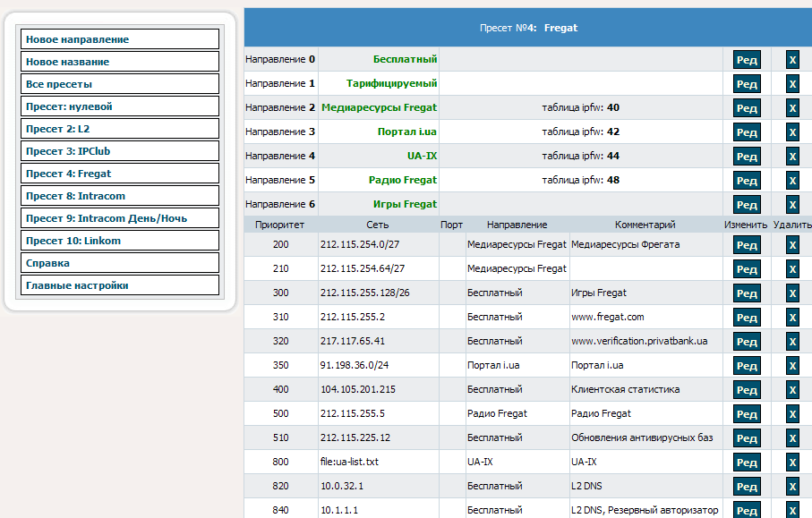Viewport: 812px width, 518px height.
Task: Delete the priority 200 network rule
Action: (x=792, y=245)
